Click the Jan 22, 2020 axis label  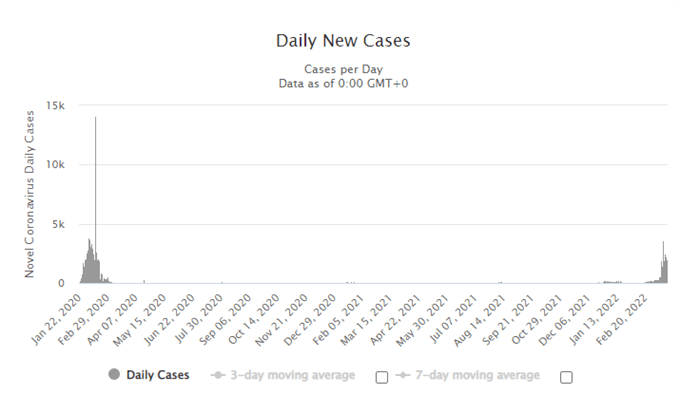point(56,319)
